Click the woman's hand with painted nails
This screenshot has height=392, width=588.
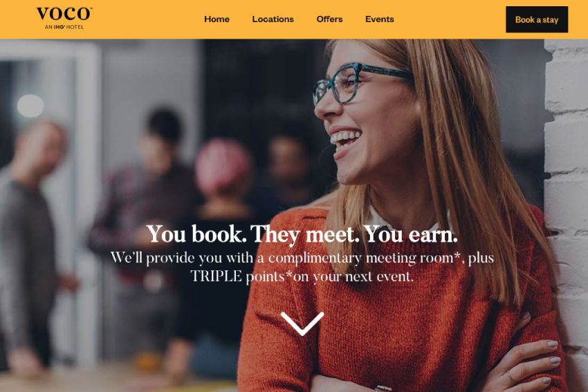coord(525,360)
